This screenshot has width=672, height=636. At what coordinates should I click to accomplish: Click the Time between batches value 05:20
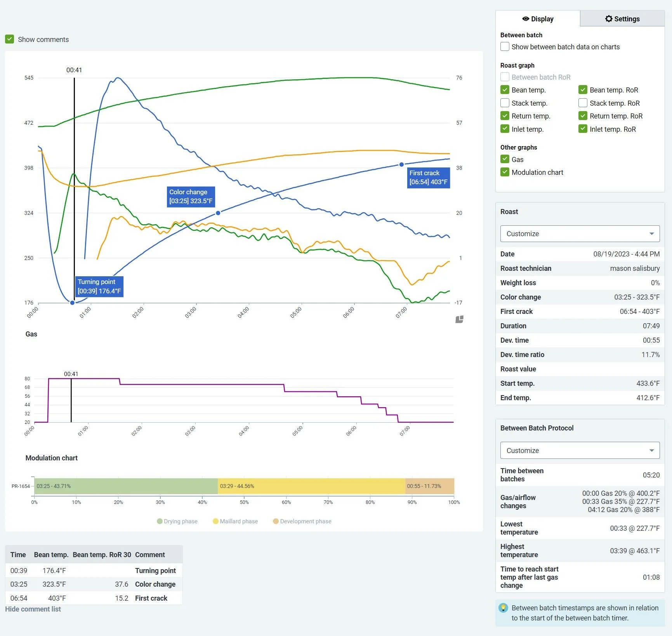651,475
